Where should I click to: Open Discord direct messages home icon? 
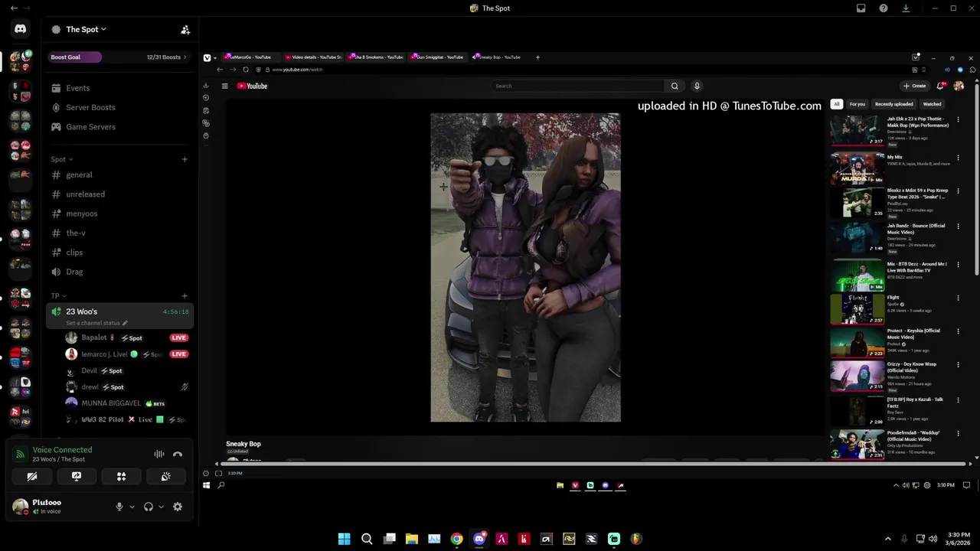[21, 29]
